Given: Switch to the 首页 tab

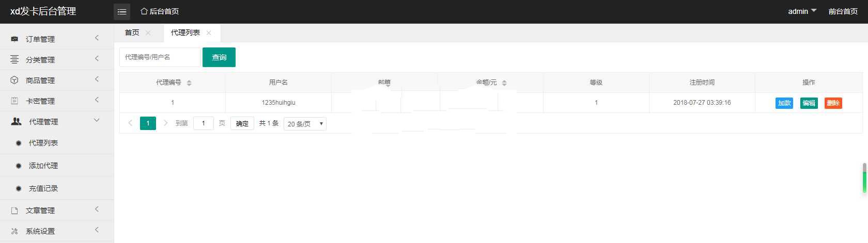Looking at the screenshot, I should coord(132,33).
